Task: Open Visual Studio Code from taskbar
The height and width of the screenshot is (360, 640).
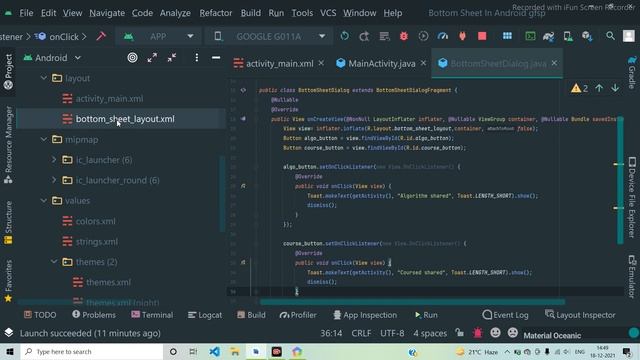Action: coord(215,351)
